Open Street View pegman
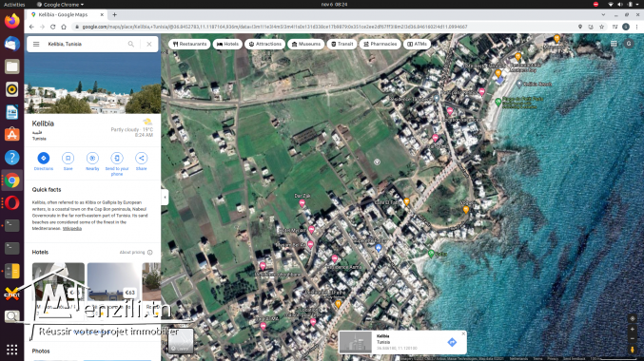The height and width of the screenshot is (361, 644). tap(632, 349)
